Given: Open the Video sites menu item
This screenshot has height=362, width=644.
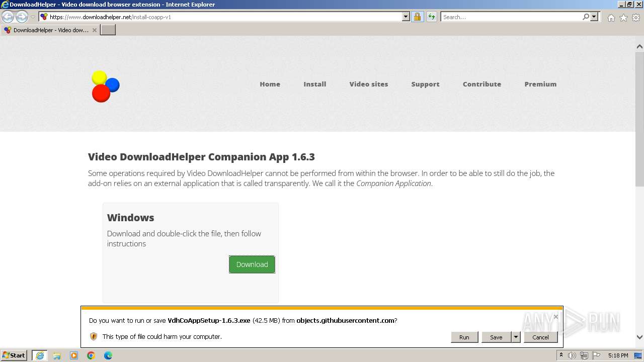Looking at the screenshot, I should click(369, 84).
